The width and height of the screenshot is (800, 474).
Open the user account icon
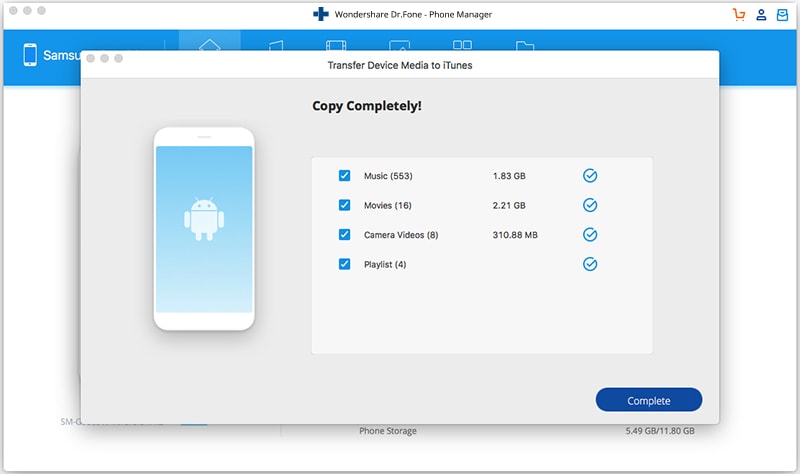coord(761,15)
